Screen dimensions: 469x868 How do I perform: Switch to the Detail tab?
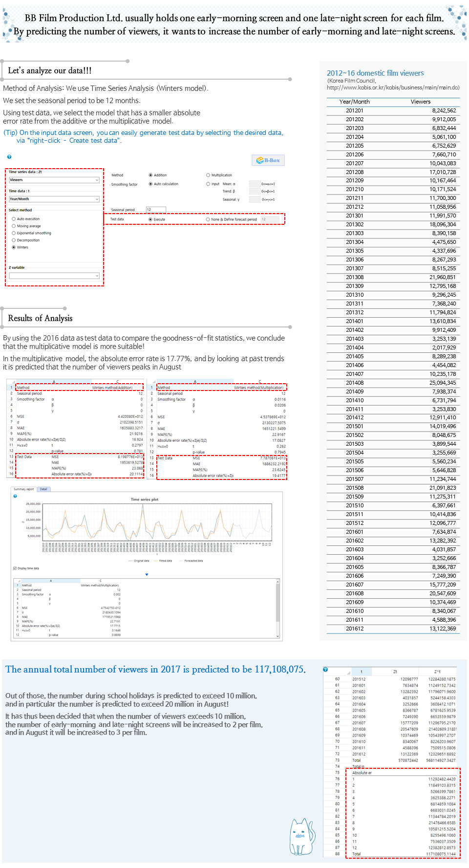[43, 489]
